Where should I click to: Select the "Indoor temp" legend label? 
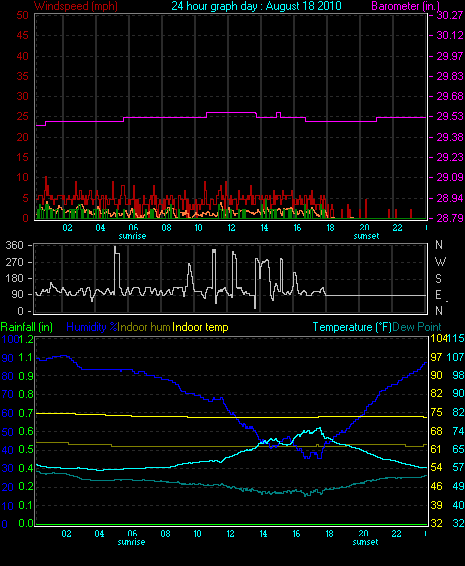[x=200, y=327]
